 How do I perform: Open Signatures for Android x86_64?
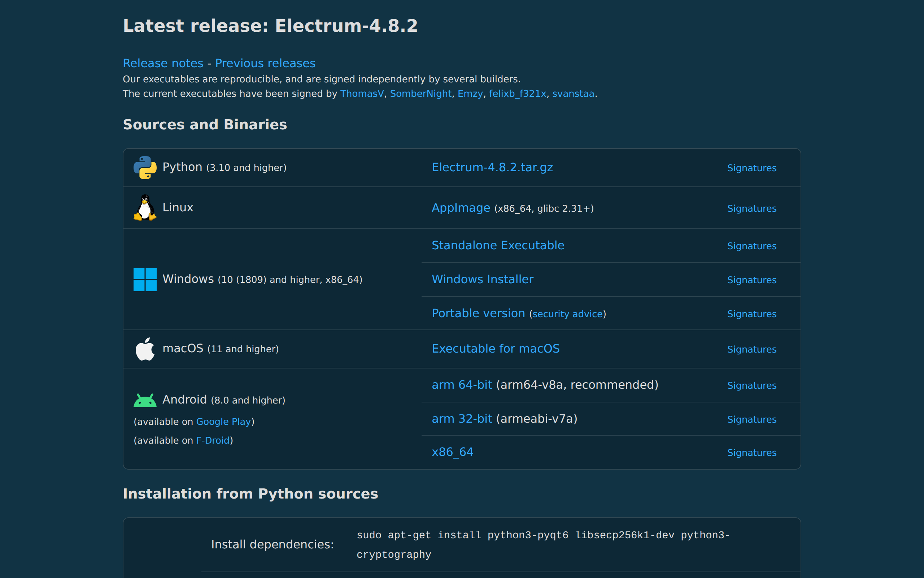[x=751, y=453]
